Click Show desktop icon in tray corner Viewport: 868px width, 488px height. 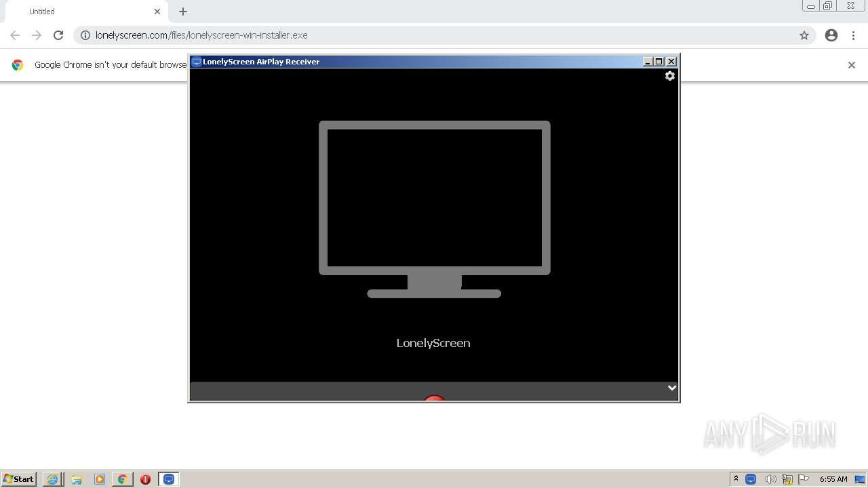(860, 479)
